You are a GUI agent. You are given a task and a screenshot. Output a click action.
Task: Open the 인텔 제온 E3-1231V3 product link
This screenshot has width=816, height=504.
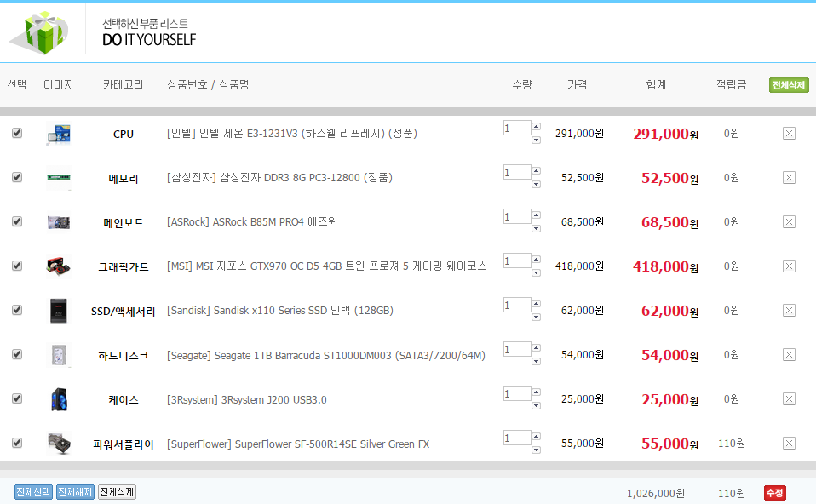click(x=292, y=133)
